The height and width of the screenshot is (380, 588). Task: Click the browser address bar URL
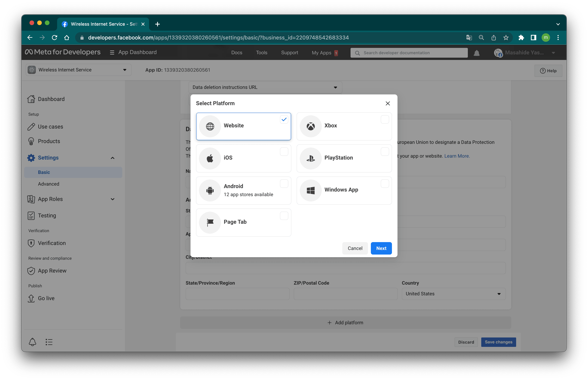[218, 38]
